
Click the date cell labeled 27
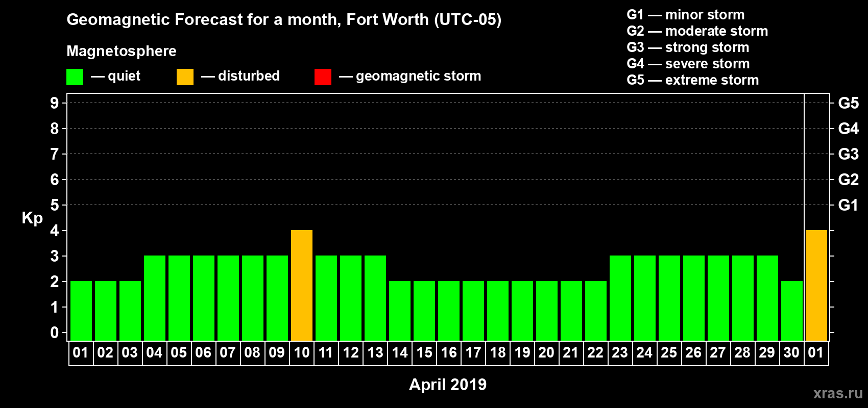click(x=718, y=353)
